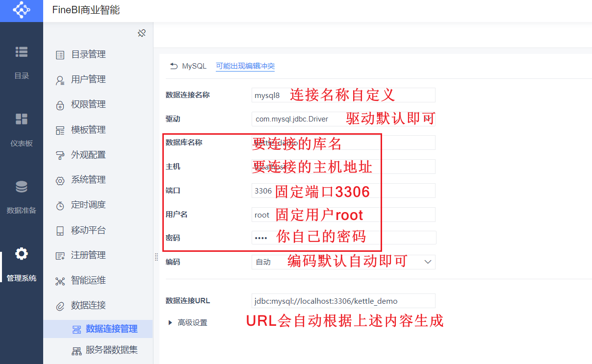This screenshot has height=364, width=592.
Task: Click the 智能运维 network icon
Action: 60,281
